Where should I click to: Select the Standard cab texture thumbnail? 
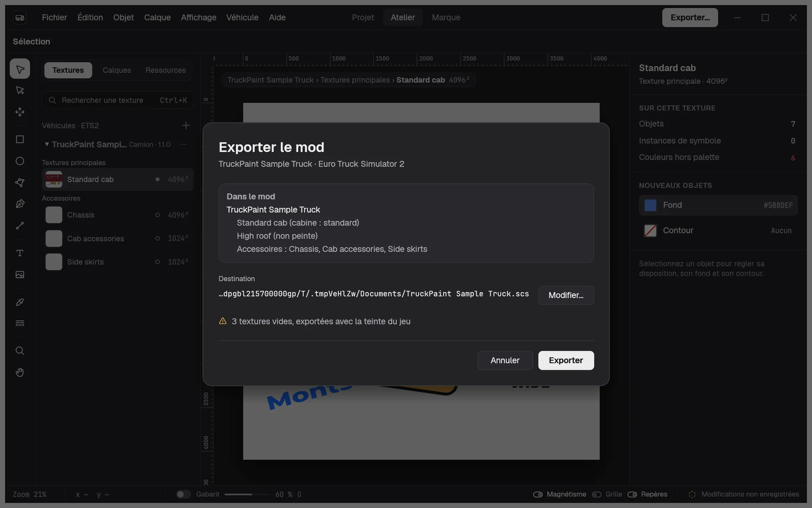click(54, 179)
